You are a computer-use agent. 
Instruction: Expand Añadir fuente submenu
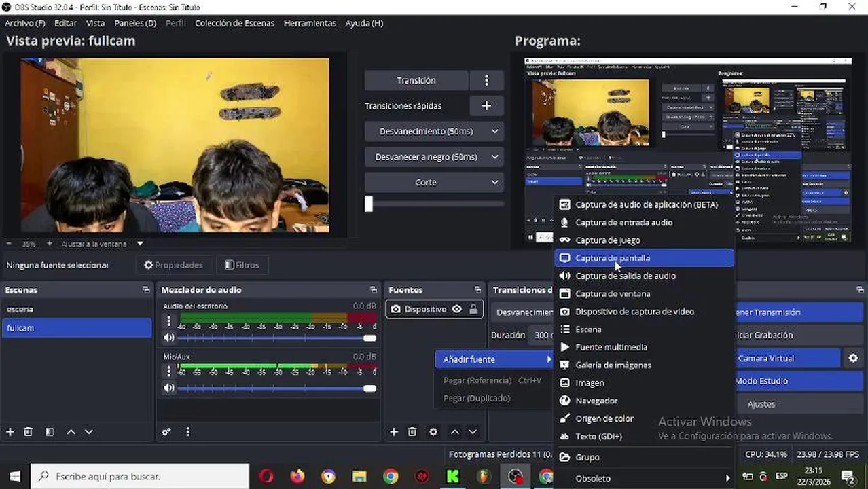(x=495, y=359)
